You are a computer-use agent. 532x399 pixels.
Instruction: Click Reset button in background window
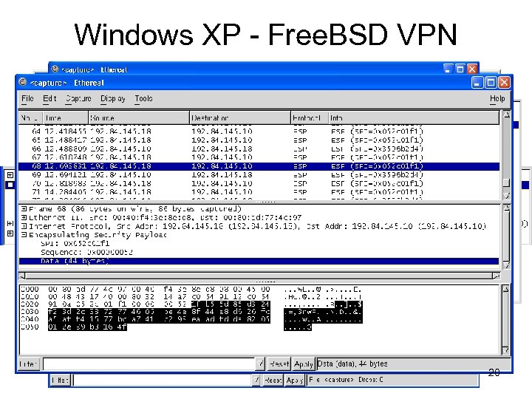pyautogui.click(x=273, y=380)
